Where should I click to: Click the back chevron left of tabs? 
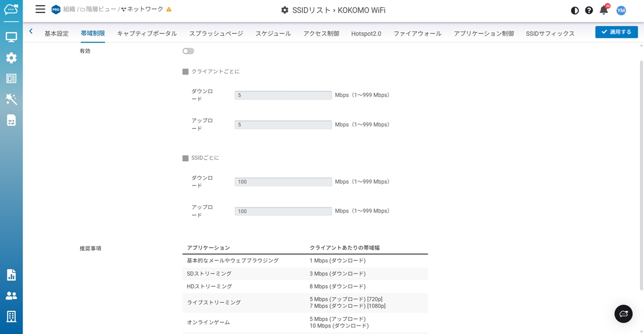[x=31, y=31]
